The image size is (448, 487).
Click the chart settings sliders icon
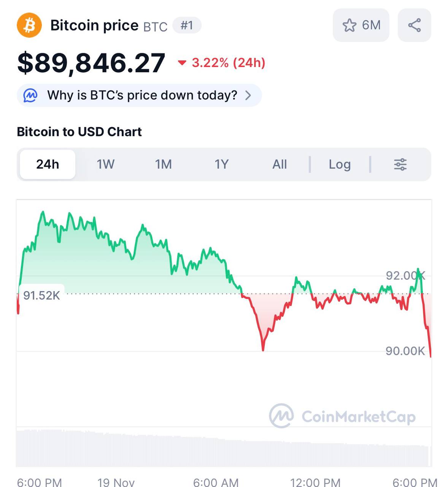[x=400, y=164]
